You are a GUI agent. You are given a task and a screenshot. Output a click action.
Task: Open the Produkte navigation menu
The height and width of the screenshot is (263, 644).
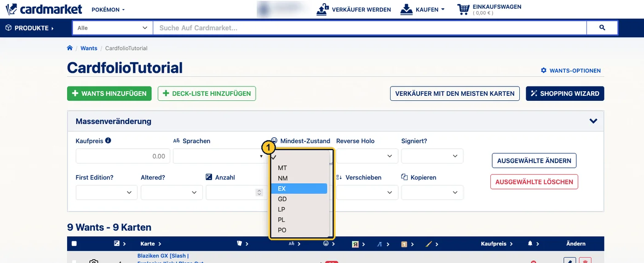[29, 28]
